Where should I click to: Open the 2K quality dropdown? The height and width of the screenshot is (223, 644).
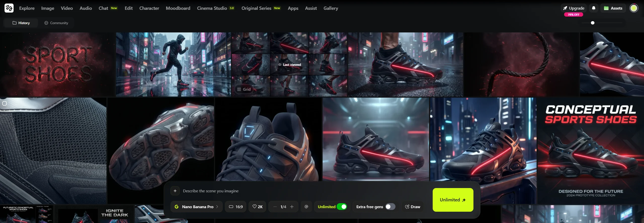pyautogui.click(x=257, y=207)
